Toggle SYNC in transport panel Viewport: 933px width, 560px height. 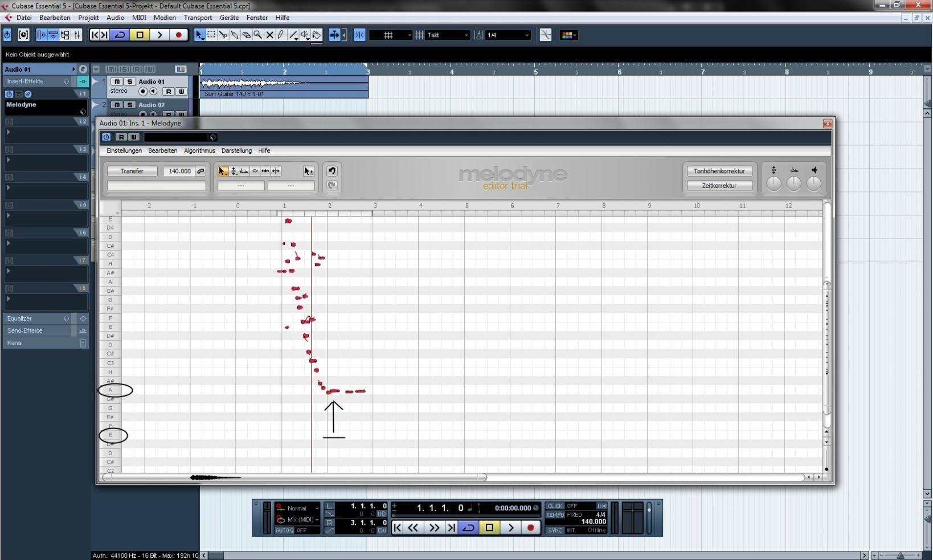tap(555, 530)
